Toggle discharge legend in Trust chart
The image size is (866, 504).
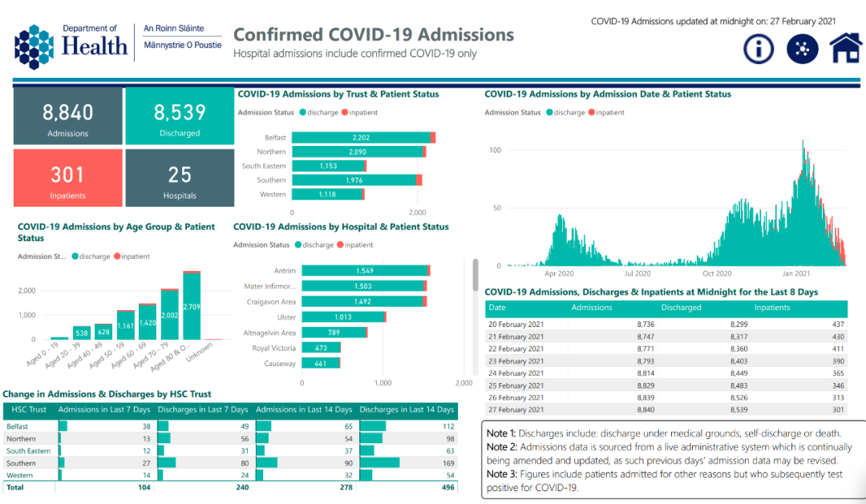point(319,113)
